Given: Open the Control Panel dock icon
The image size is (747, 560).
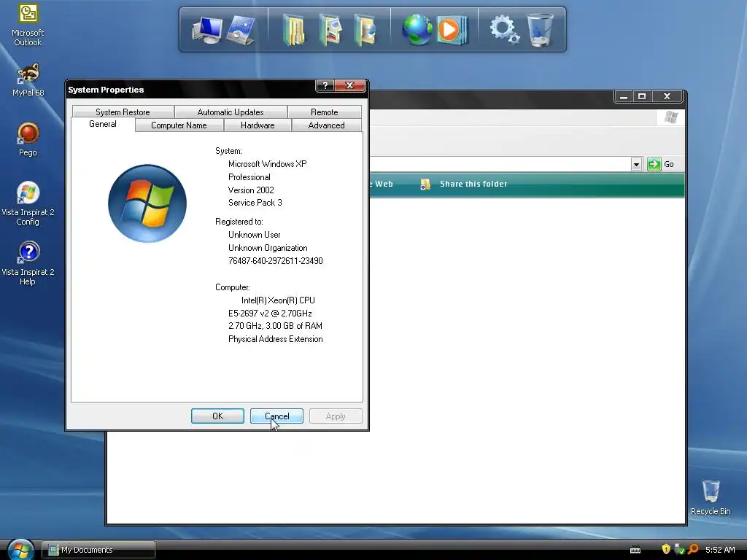Looking at the screenshot, I should tap(241, 30).
